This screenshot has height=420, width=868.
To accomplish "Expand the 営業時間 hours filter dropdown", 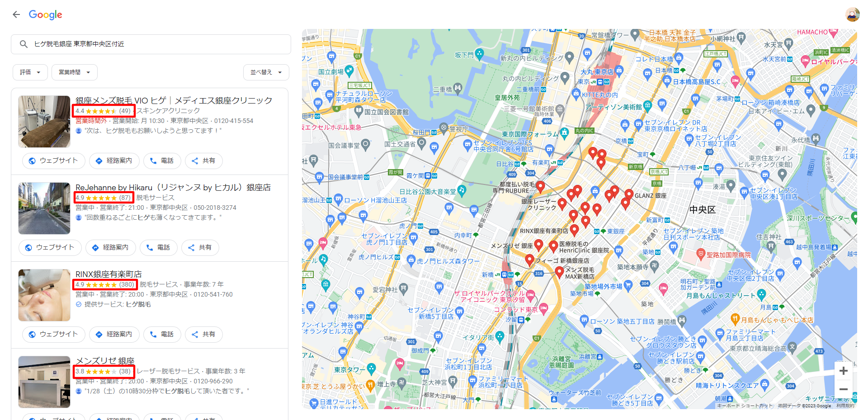I will (75, 72).
